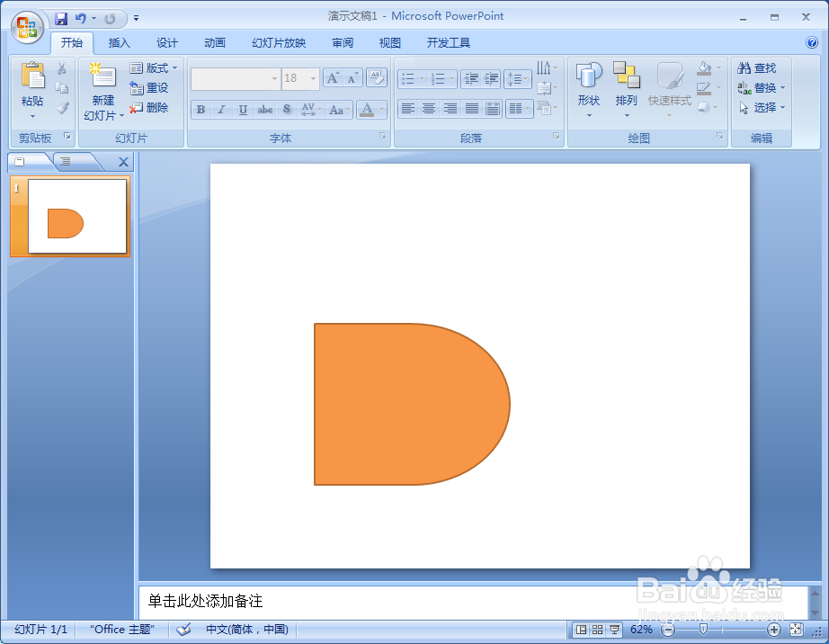Click shape outline pen icon
829x644 pixels.
point(704,88)
